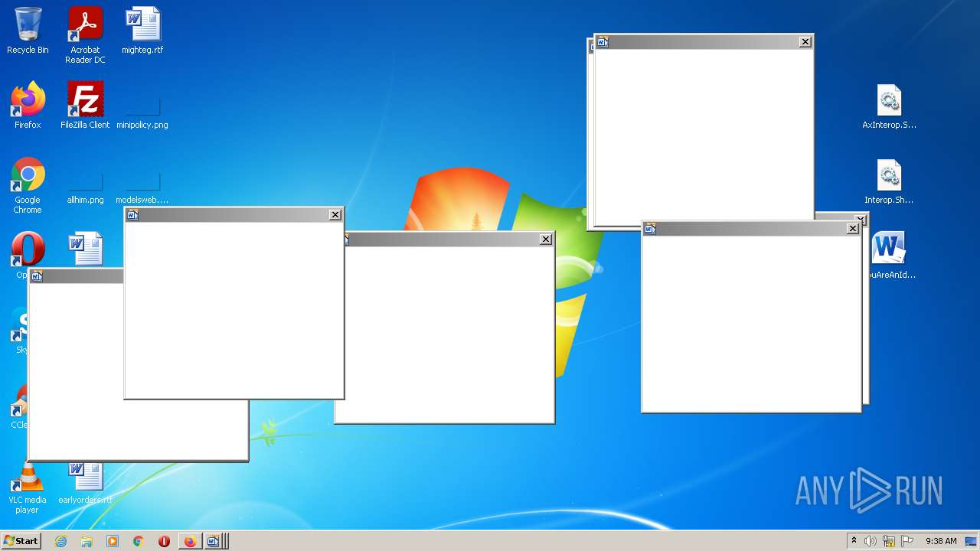Viewport: 980px width, 551px height.
Task: Open Internet Explorer from the taskbar
Action: [60, 541]
